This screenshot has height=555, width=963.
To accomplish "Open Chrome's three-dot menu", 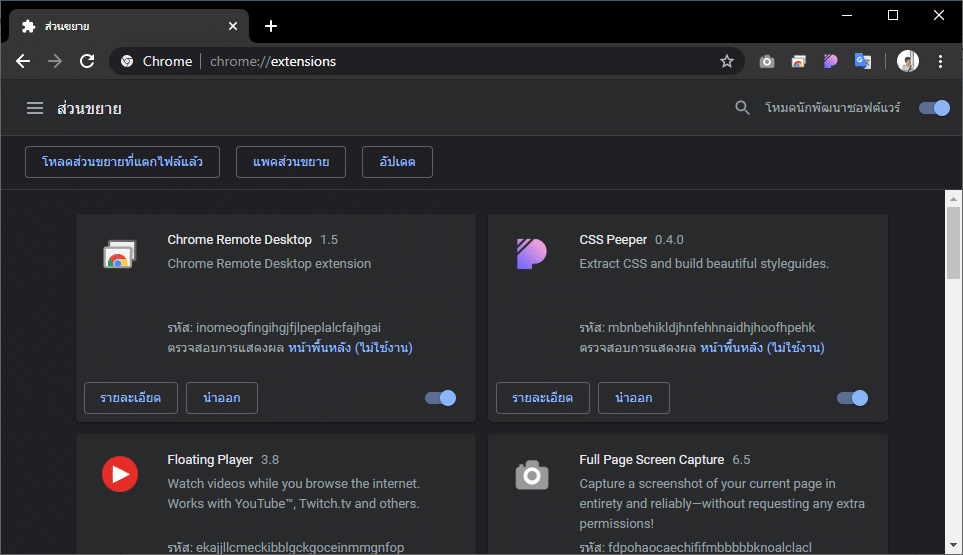I will (x=940, y=61).
